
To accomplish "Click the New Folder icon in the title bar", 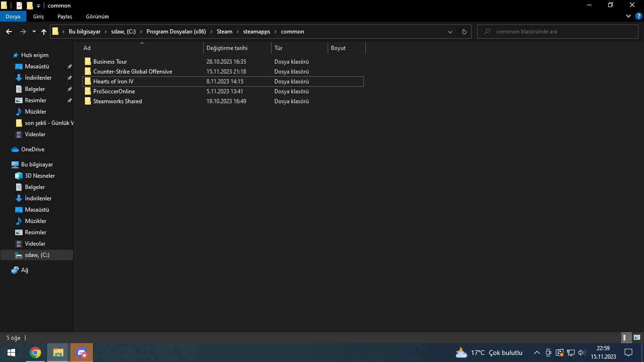I will [30, 6].
